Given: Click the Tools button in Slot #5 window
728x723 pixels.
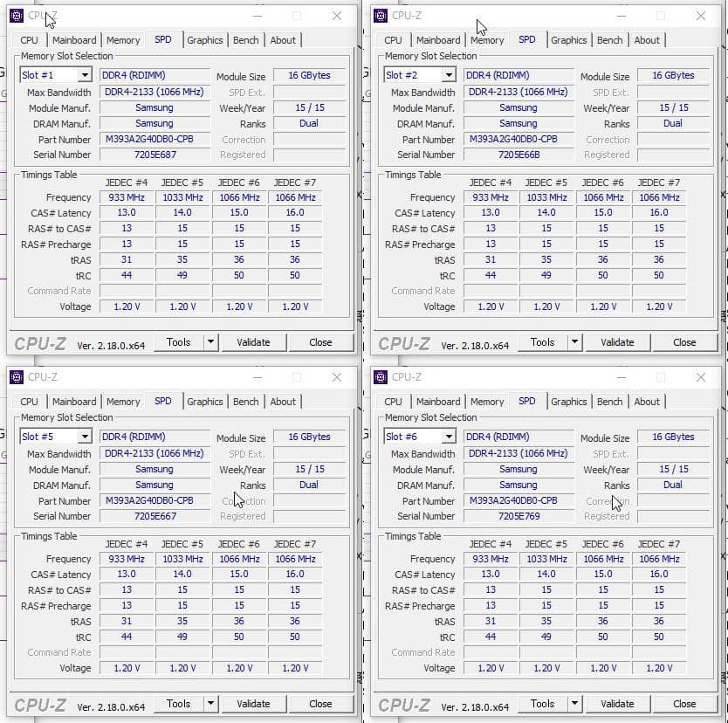Looking at the screenshot, I should (x=182, y=704).
